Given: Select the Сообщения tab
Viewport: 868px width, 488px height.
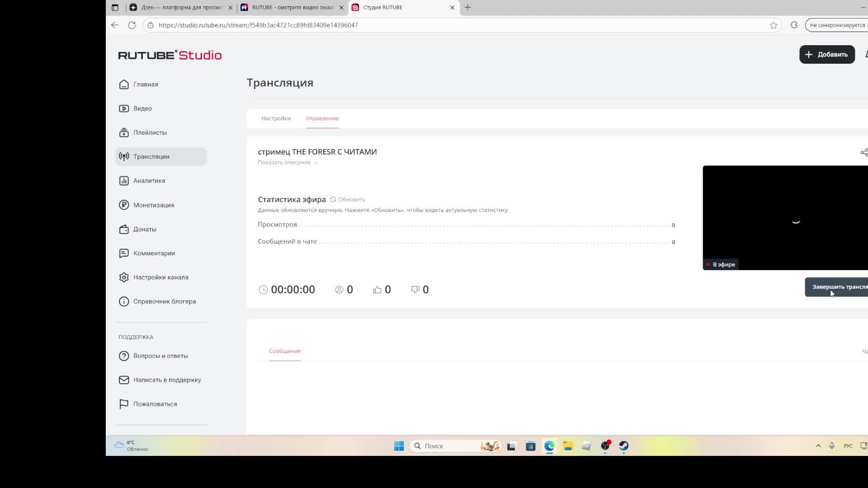Looking at the screenshot, I should pos(284,351).
